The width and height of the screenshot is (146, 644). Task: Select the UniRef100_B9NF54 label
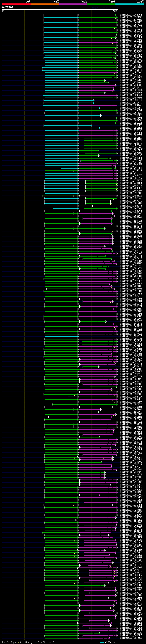point(131,110)
